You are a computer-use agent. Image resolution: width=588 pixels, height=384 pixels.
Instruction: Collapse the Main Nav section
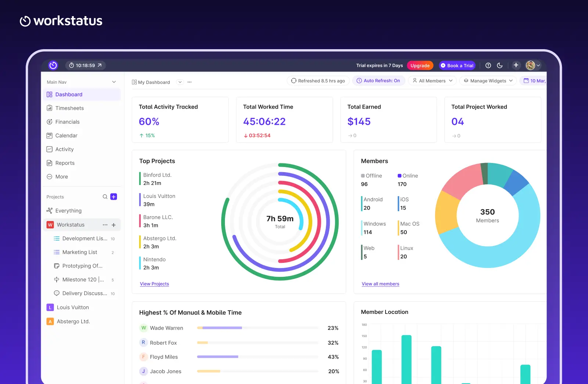tap(114, 82)
